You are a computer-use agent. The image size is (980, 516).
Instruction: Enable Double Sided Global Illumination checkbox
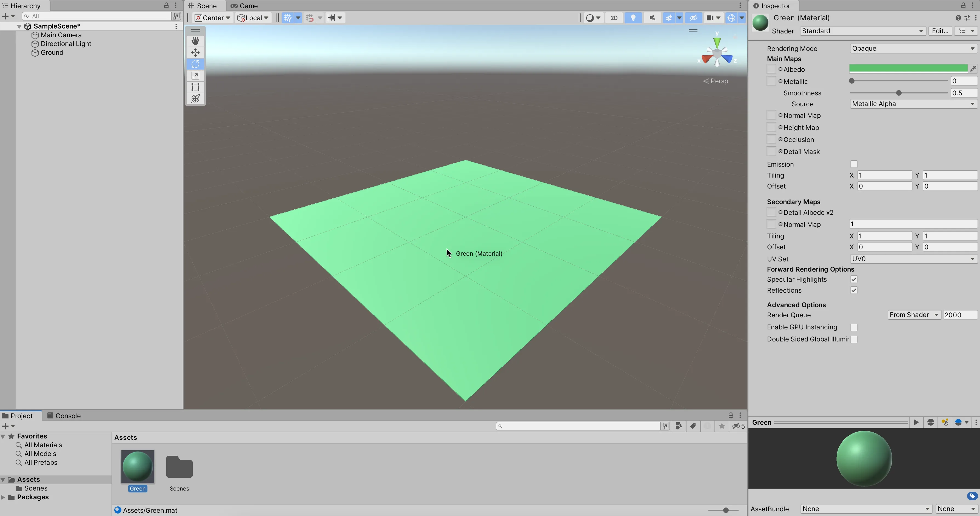point(854,340)
